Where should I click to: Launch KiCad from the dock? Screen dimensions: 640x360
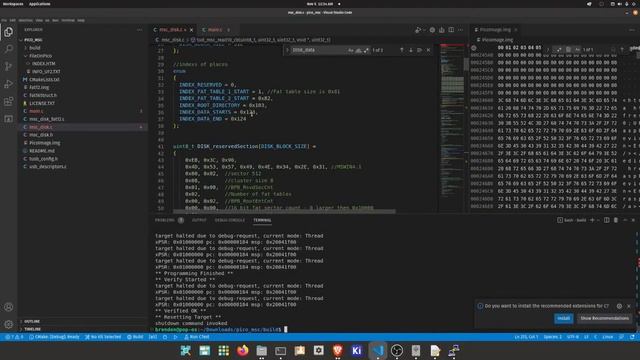(x=357, y=351)
